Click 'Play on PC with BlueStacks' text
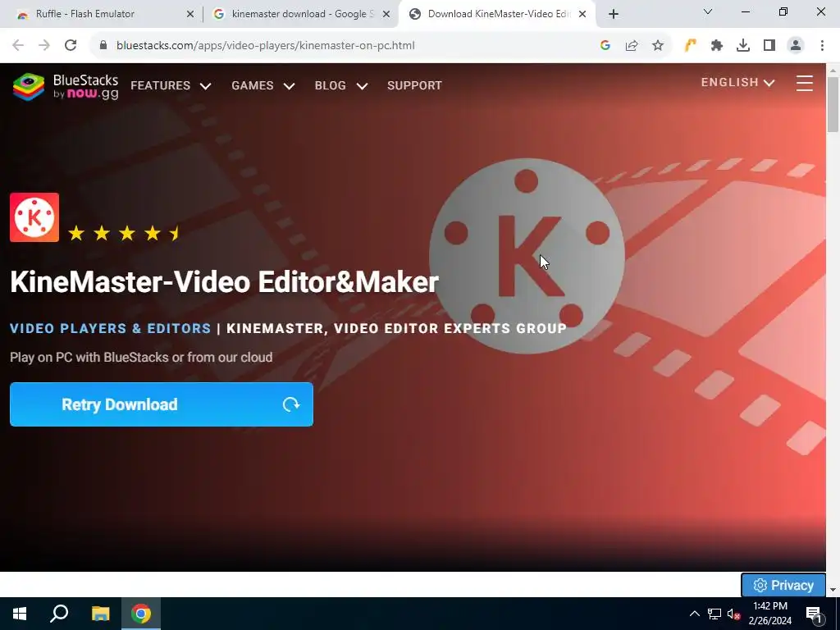The height and width of the screenshot is (630, 840). (x=141, y=358)
